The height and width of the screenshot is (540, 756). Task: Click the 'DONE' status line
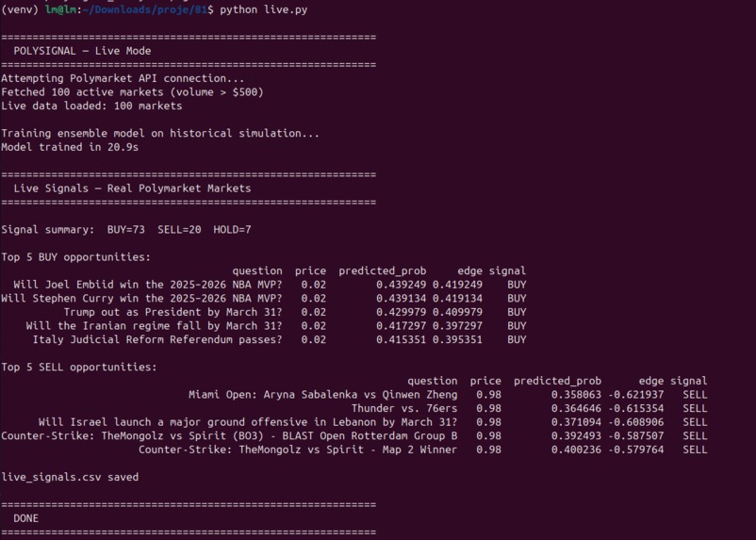[26, 518]
